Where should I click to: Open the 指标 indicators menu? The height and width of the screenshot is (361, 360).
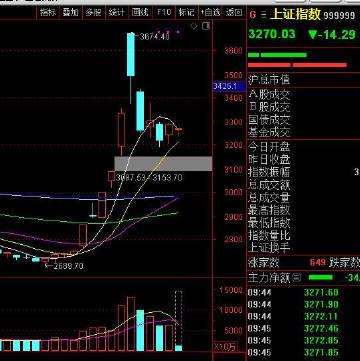(48, 13)
